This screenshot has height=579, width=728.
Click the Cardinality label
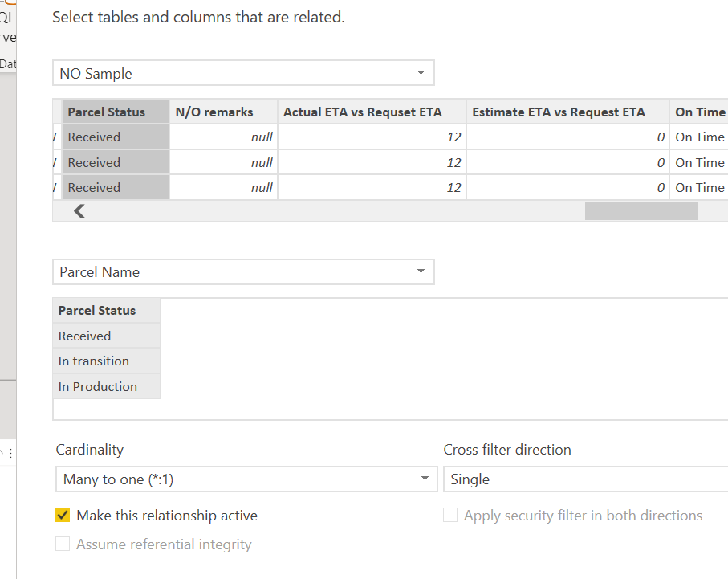click(x=90, y=450)
